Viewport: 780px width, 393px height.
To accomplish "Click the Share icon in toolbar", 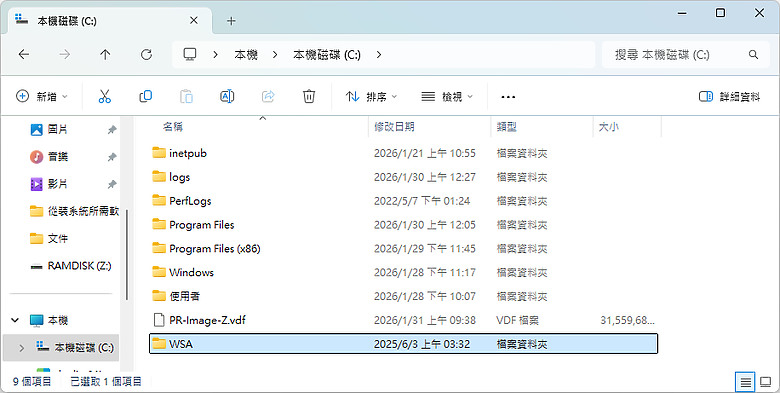I will pos(268,97).
